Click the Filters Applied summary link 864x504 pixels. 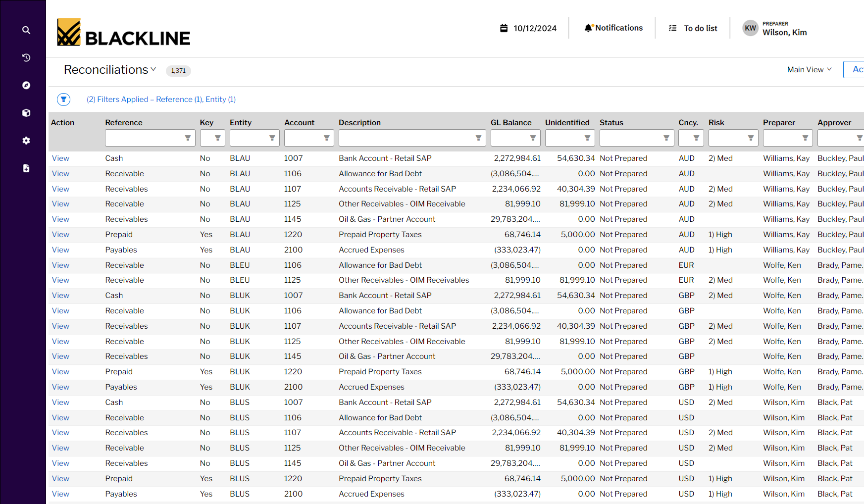click(161, 100)
